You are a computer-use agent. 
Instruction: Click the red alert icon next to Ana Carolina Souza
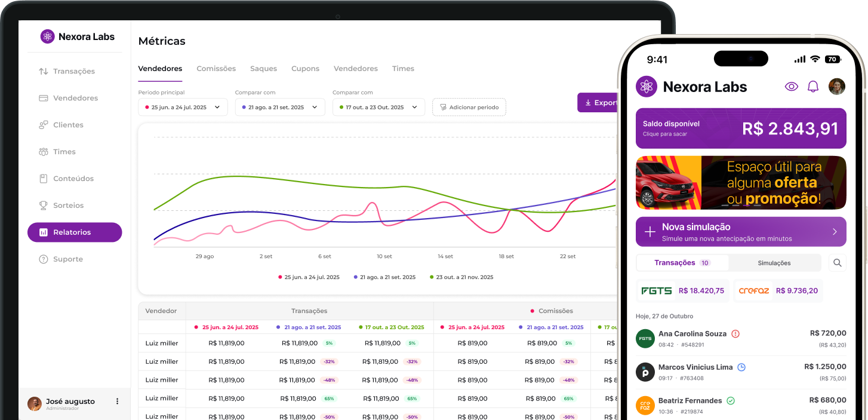click(735, 334)
